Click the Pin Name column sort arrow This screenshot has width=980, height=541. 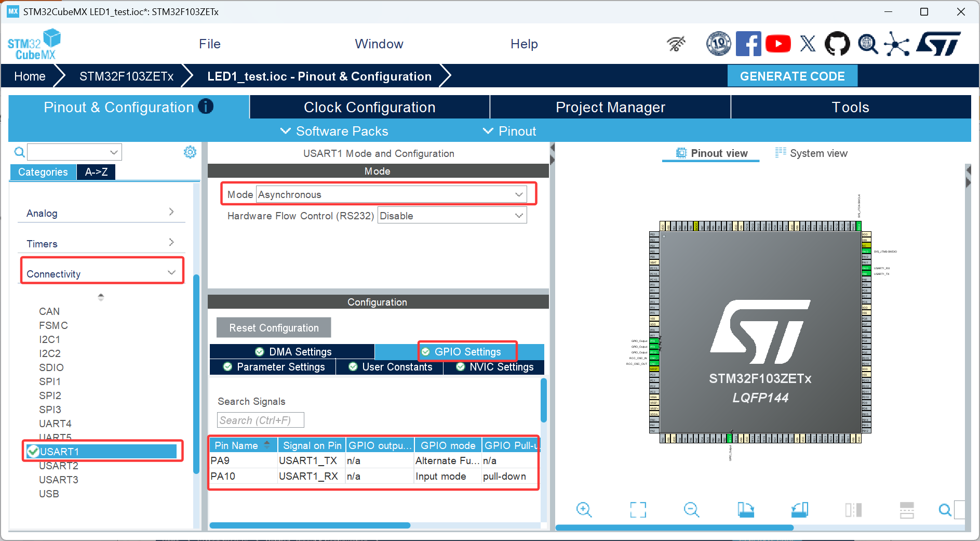coord(267,445)
